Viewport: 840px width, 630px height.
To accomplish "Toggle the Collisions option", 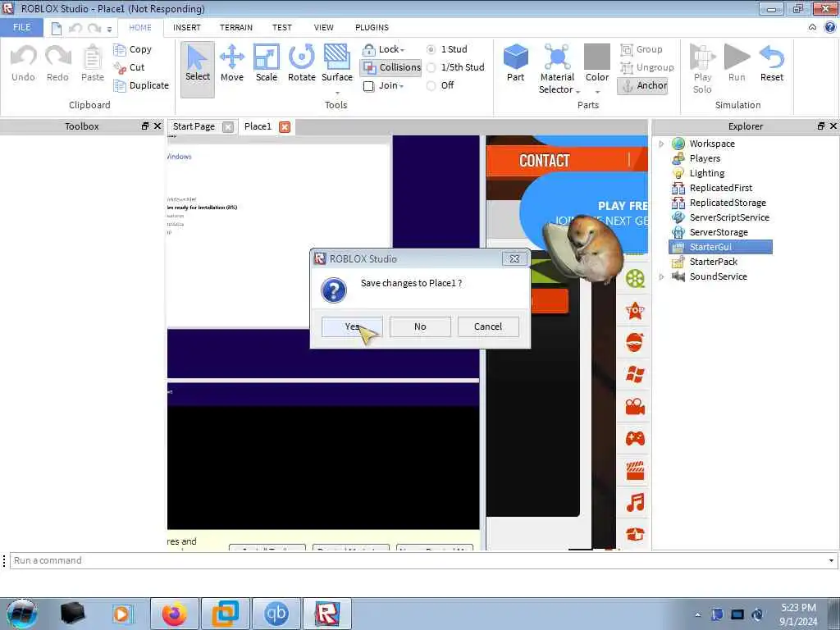I will click(x=391, y=67).
